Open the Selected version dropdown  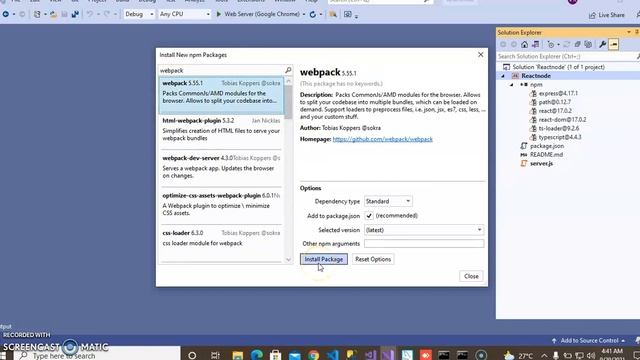point(424,230)
